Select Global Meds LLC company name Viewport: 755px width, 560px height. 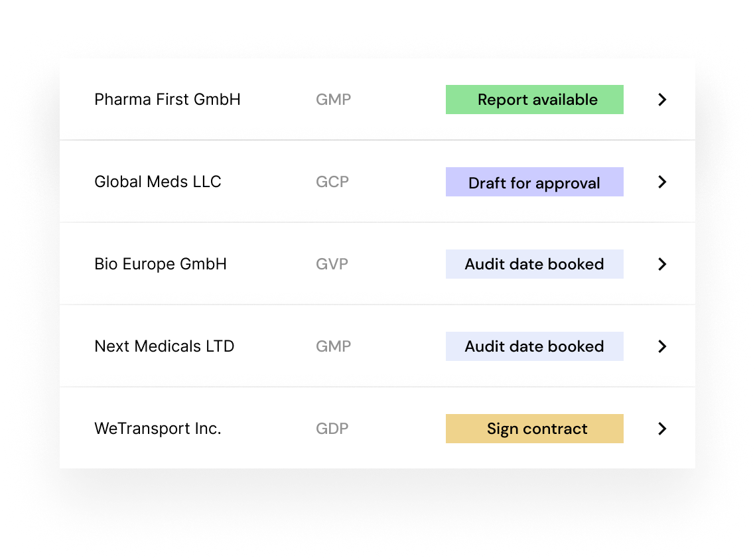[x=158, y=182]
